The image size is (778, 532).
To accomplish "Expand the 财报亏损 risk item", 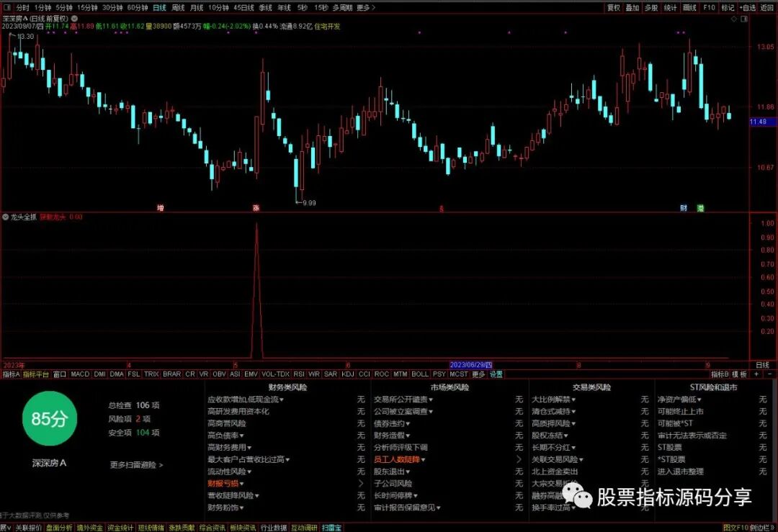I will tap(225, 484).
